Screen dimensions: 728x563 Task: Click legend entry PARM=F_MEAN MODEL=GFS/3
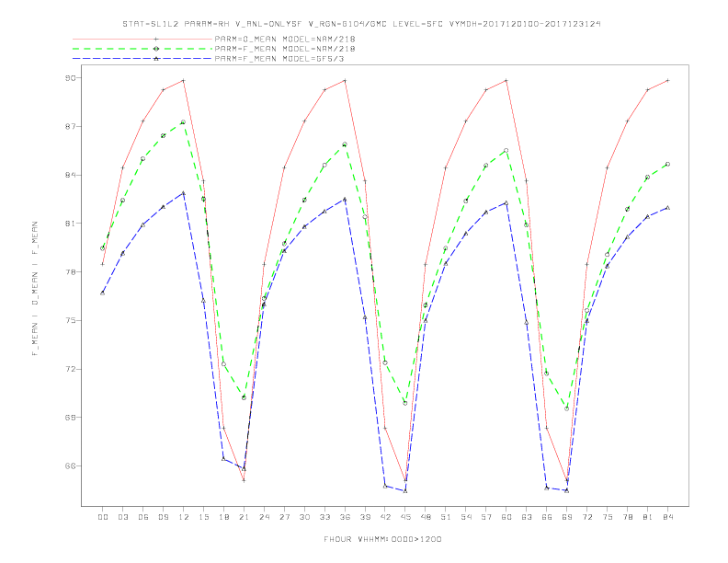point(279,59)
